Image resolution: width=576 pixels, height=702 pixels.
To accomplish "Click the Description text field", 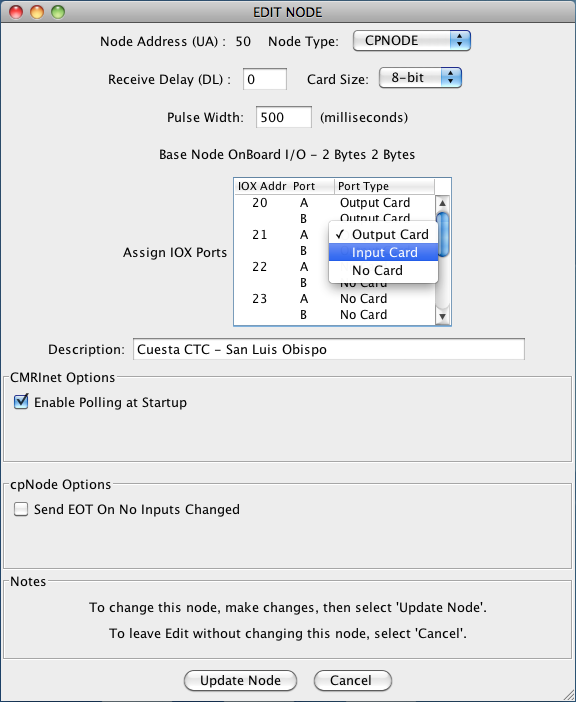I will [329, 349].
